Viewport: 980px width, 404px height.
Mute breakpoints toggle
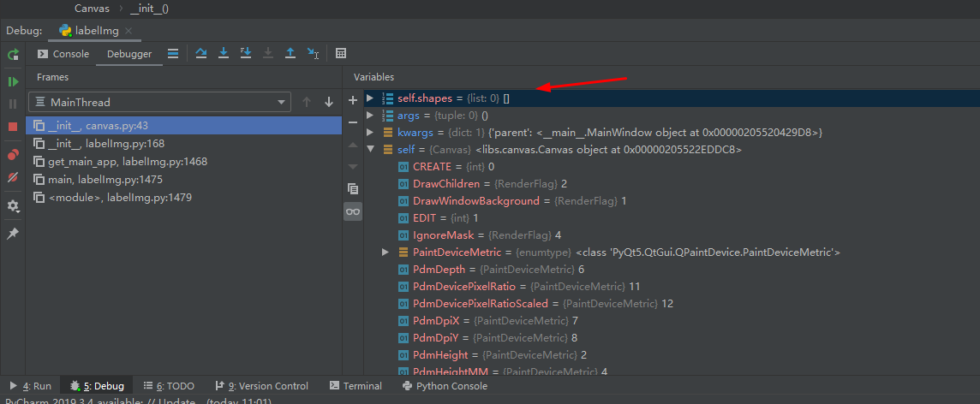point(13,177)
